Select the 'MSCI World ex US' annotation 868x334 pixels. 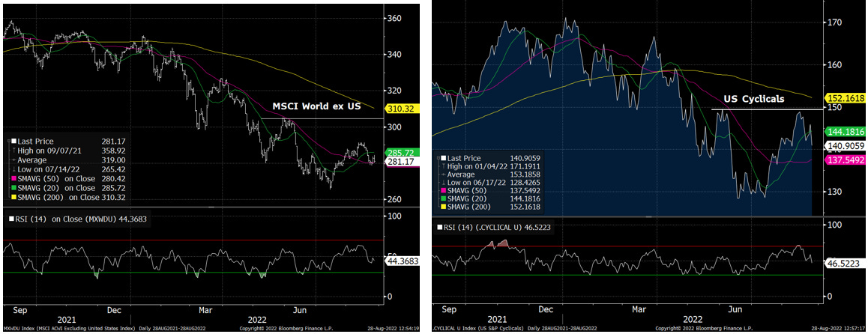pyautogui.click(x=316, y=107)
